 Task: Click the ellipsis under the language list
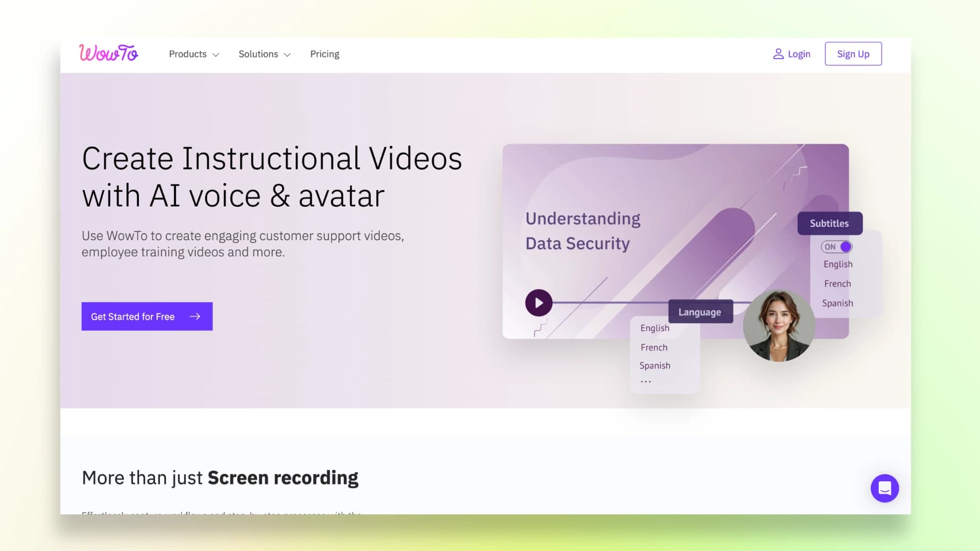646,380
